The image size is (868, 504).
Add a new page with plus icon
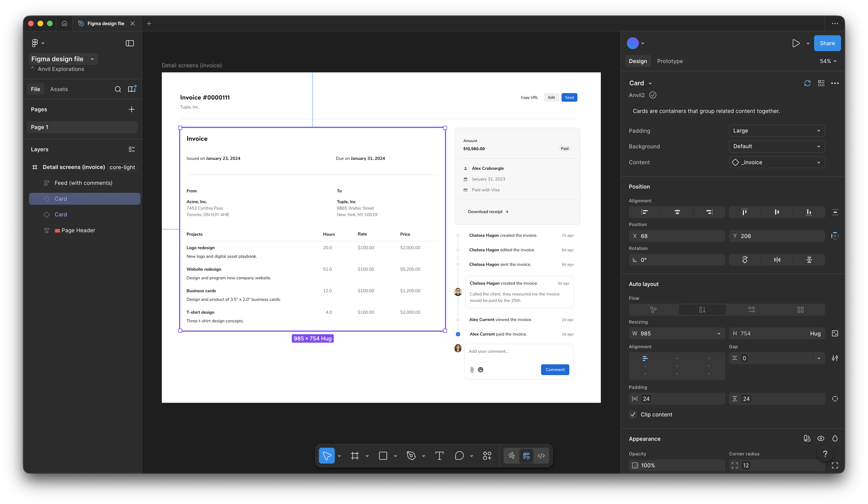(132, 109)
